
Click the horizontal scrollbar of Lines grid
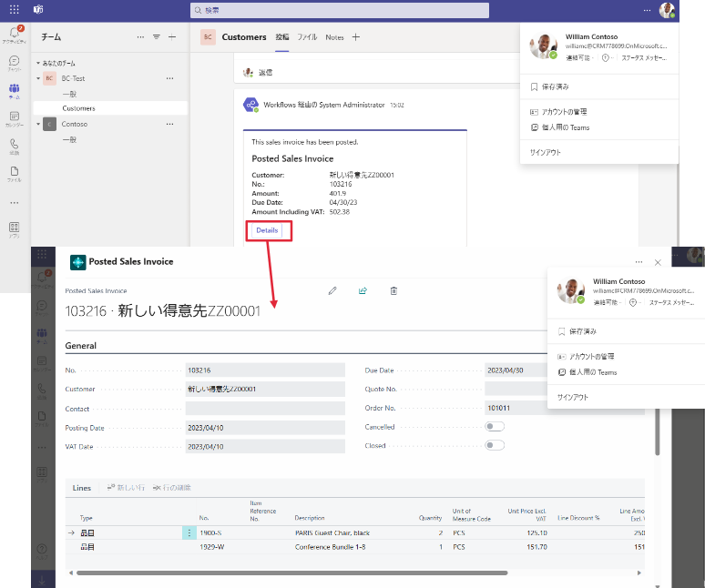pyautogui.click(x=291, y=573)
